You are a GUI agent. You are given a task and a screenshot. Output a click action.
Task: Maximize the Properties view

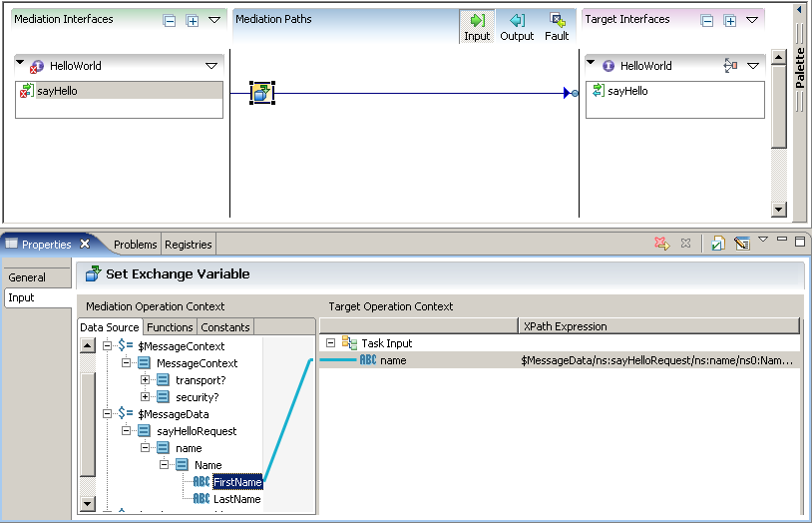pyautogui.click(x=800, y=241)
